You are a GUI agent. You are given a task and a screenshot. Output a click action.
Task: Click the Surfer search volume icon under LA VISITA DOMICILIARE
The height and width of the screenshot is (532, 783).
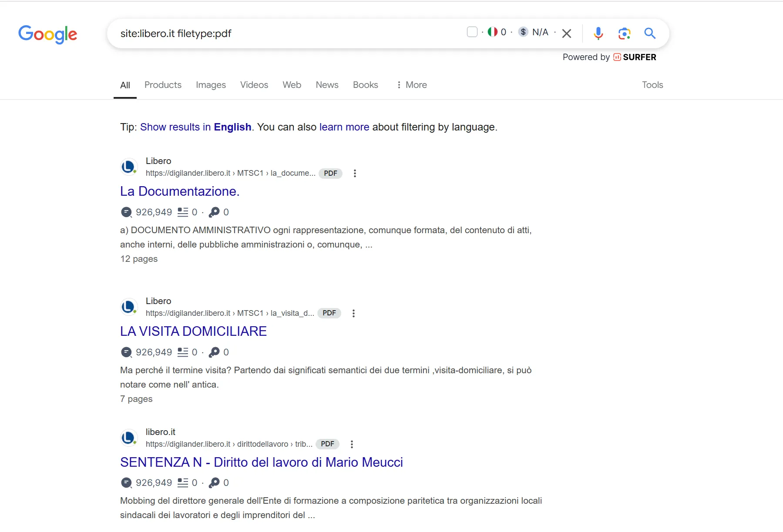click(x=126, y=352)
